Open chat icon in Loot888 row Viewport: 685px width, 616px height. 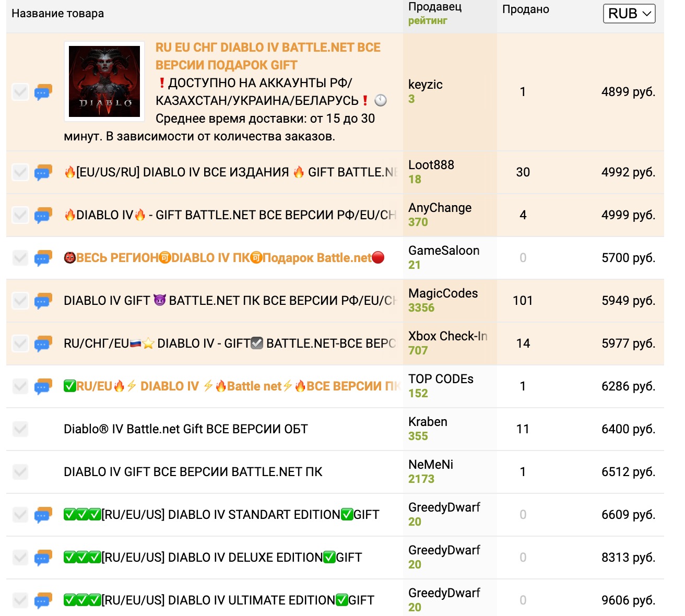point(43,172)
